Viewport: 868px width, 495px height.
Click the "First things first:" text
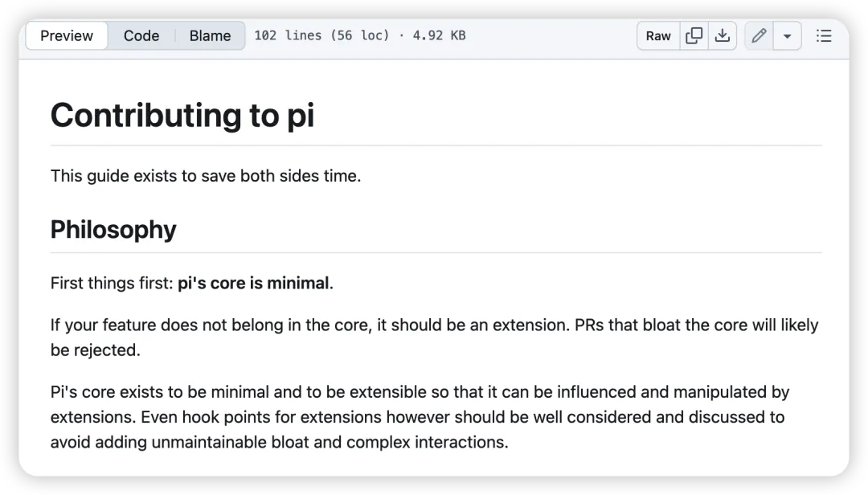[112, 283]
